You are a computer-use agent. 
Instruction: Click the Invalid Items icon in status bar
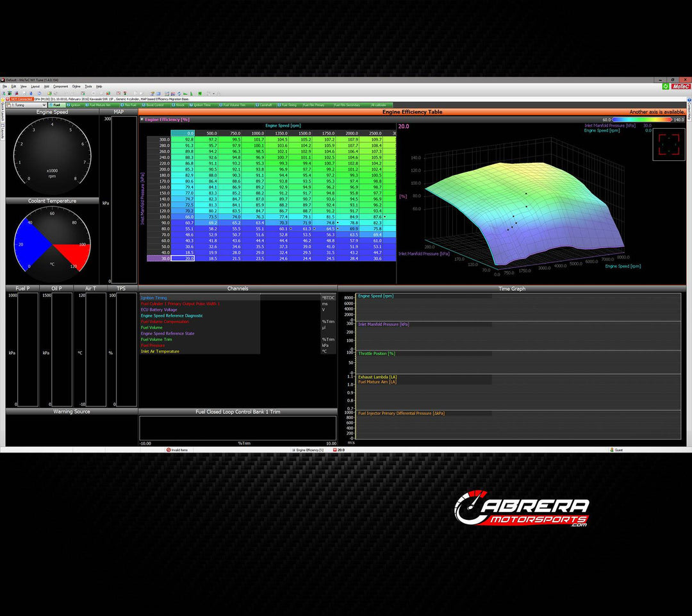tap(170, 451)
